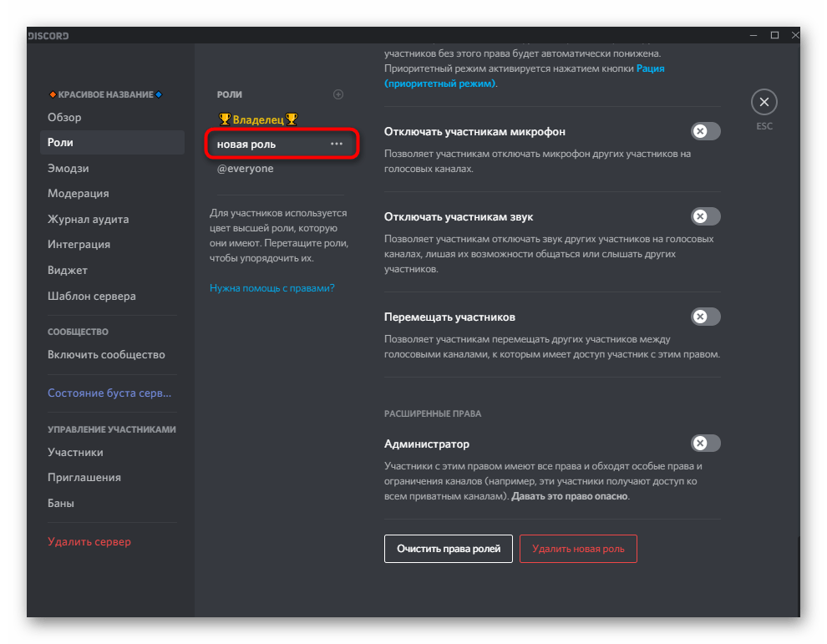The image size is (827, 644).
Task: Maximize the Discord window
Action: point(774,35)
